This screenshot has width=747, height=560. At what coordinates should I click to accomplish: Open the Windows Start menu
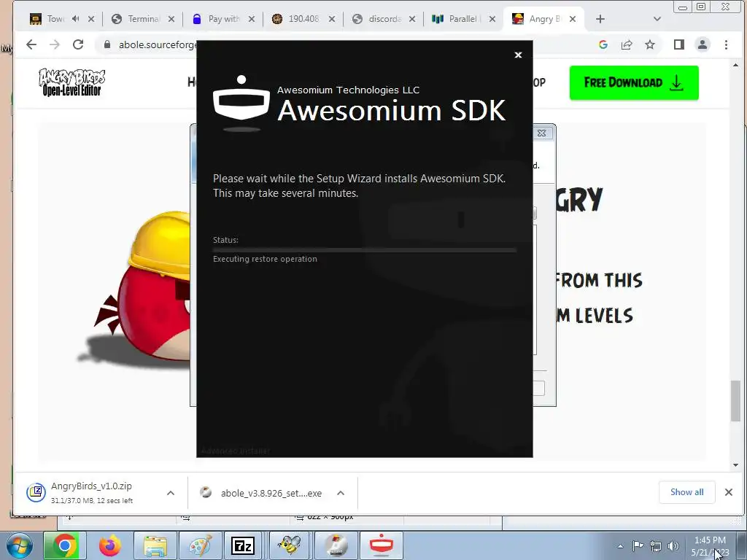[x=20, y=545]
